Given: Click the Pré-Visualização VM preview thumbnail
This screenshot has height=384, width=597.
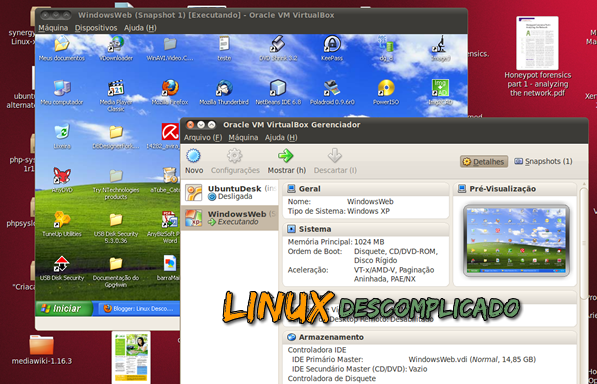Looking at the screenshot, I should (x=516, y=241).
